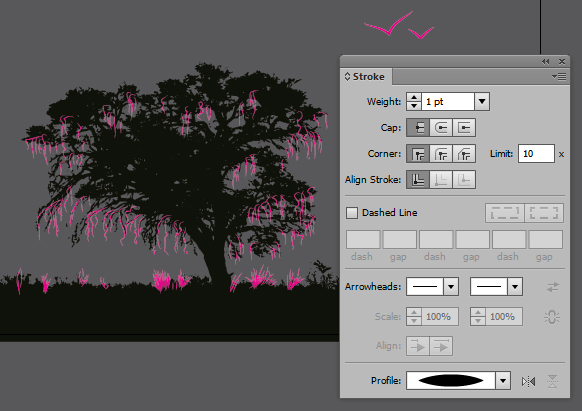This screenshot has height=411, width=582.
Task: Open the end Arrowheads dropdown
Action: click(515, 287)
